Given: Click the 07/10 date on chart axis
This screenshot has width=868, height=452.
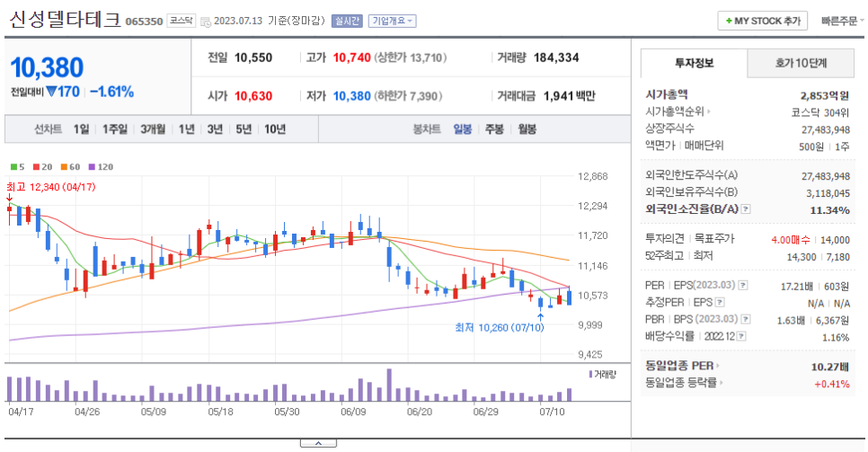Looking at the screenshot, I should click(x=552, y=412).
